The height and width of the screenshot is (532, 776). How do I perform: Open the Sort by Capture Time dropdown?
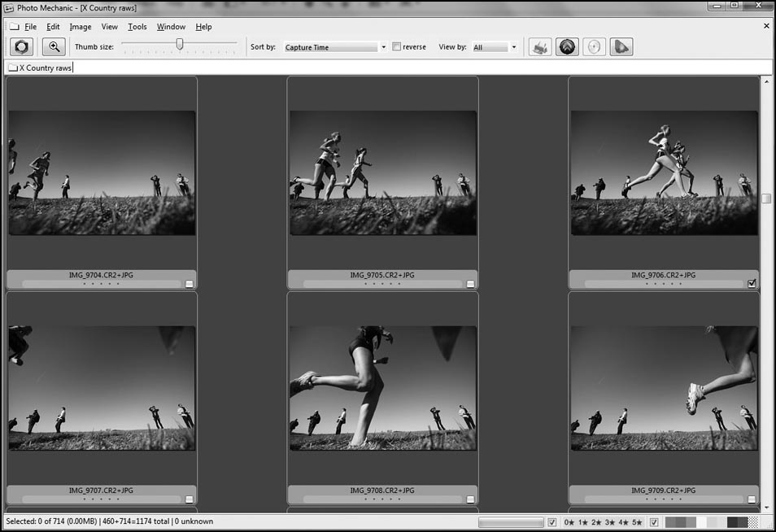click(x=335, y=47)
